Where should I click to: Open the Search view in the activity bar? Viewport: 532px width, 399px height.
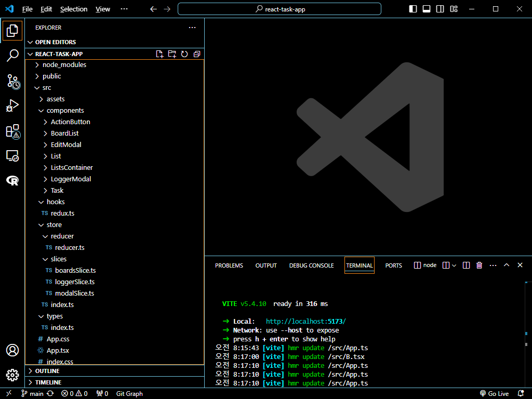[12, 55]
